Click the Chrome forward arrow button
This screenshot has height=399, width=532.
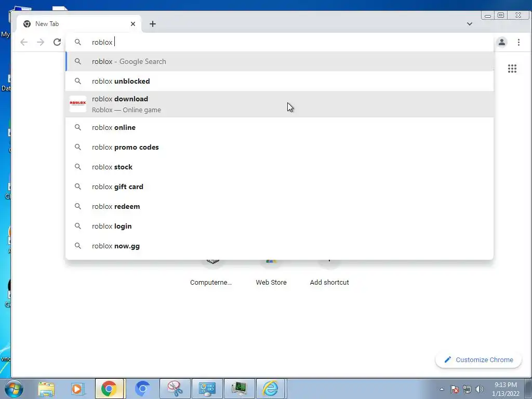point(41,42)
